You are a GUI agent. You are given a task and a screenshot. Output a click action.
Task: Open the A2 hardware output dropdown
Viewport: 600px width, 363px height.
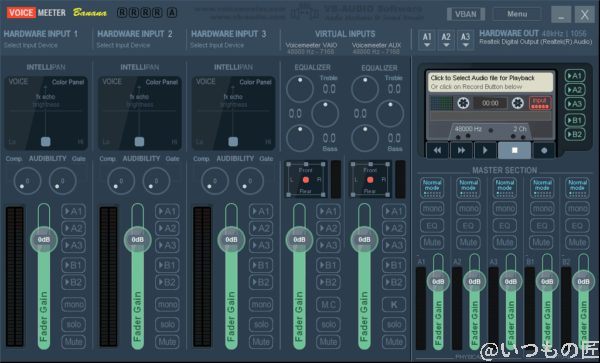pyautogui.click(x=446, y=40)
